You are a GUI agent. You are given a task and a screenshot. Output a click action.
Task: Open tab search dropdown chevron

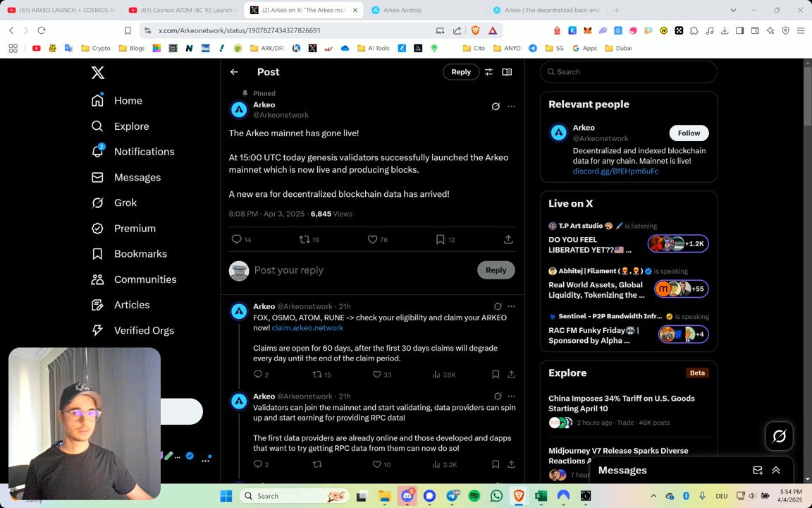pyautogui.click(x=733, y=10)
